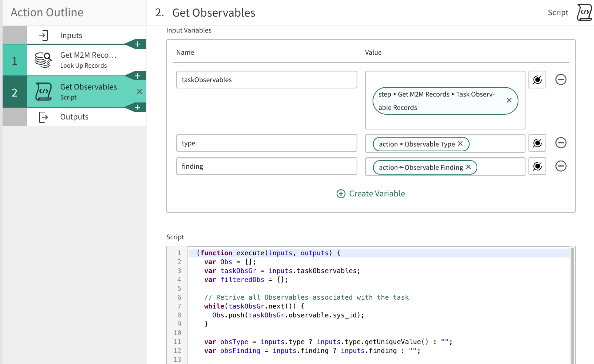Click the Value column header
594x364 pixels.
[x=373, y=53]
